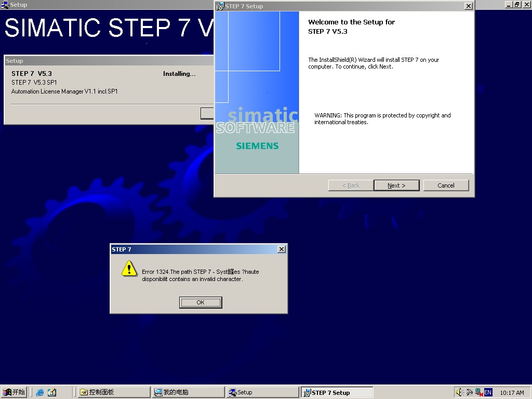Click the 10:17 AM system clock

(x=512, y=393)
